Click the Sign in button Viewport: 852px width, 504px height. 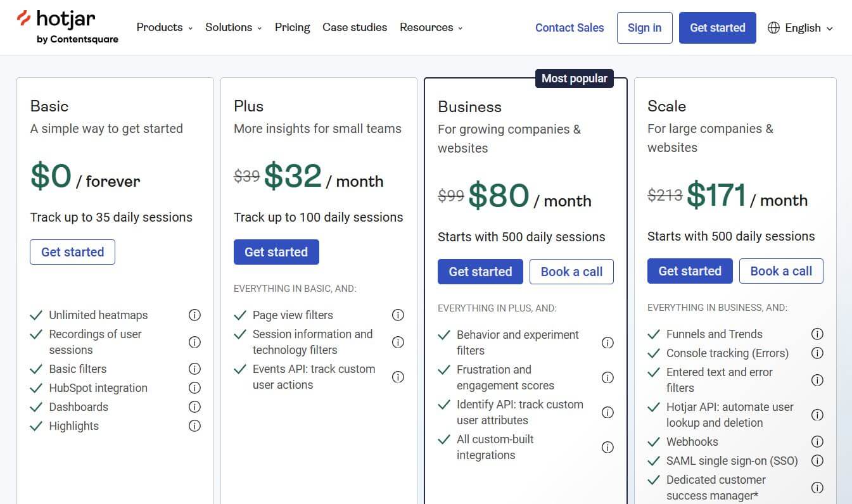pyautogui.click(x=645, y=28)
